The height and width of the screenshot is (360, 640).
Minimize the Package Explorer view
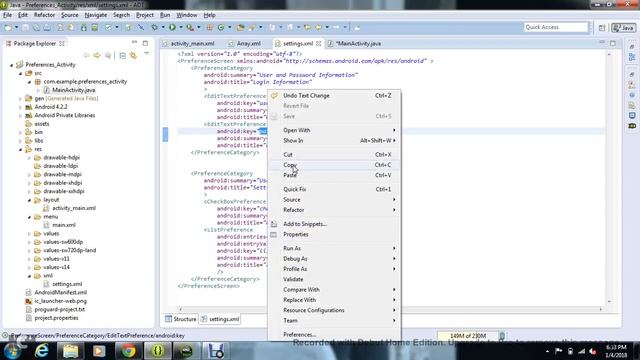pyautogui.click(x=134, y=42)
